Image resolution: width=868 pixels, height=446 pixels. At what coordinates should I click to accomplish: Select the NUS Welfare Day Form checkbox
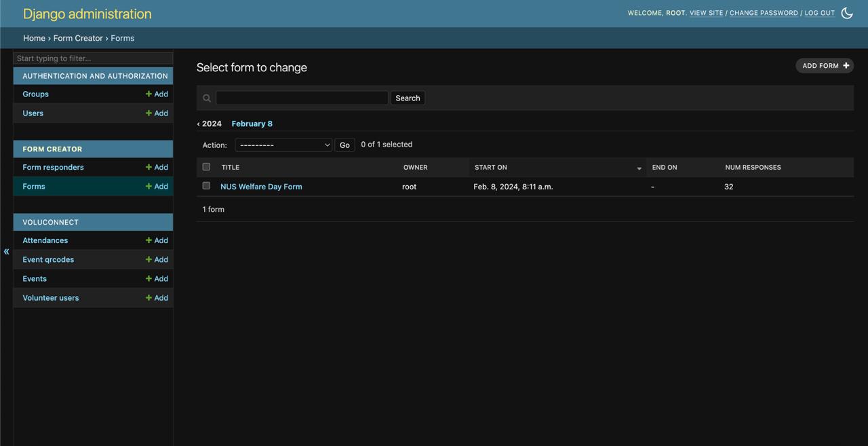tap(206, 186)
